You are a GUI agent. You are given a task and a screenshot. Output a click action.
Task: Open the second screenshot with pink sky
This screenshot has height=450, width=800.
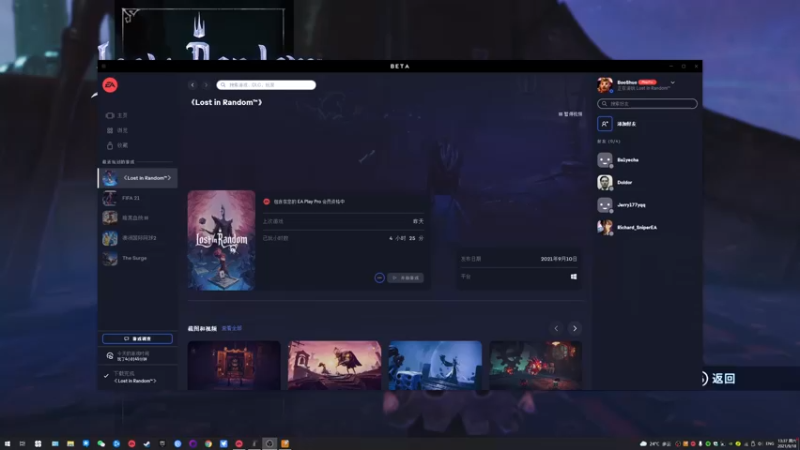point(334,365)
